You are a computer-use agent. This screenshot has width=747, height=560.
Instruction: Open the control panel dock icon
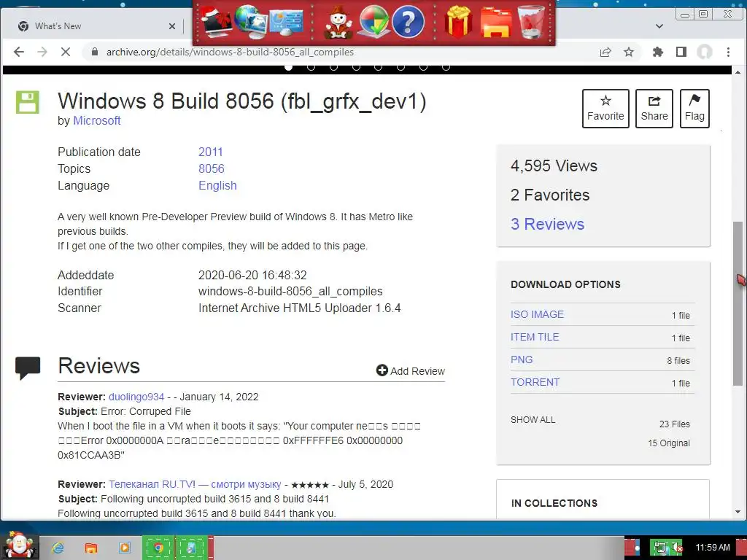[286, 22]
